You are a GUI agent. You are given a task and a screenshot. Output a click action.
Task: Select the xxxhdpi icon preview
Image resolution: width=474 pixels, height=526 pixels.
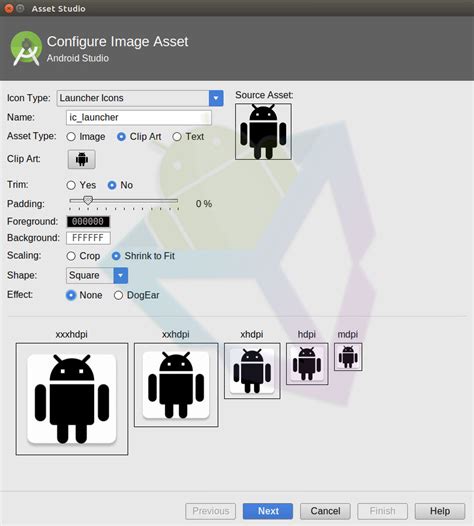72,399
